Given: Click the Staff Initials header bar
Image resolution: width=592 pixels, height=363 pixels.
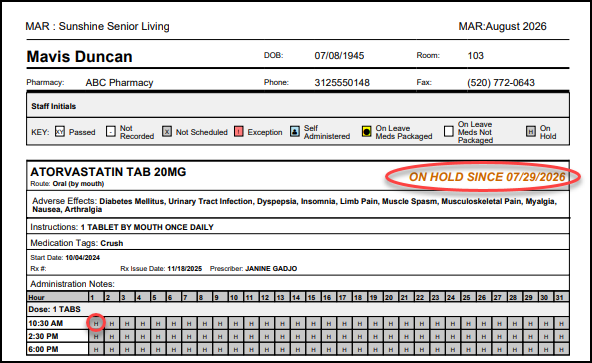Looking at the screenshot, I should pyautogui.click(x=298, y=106).
